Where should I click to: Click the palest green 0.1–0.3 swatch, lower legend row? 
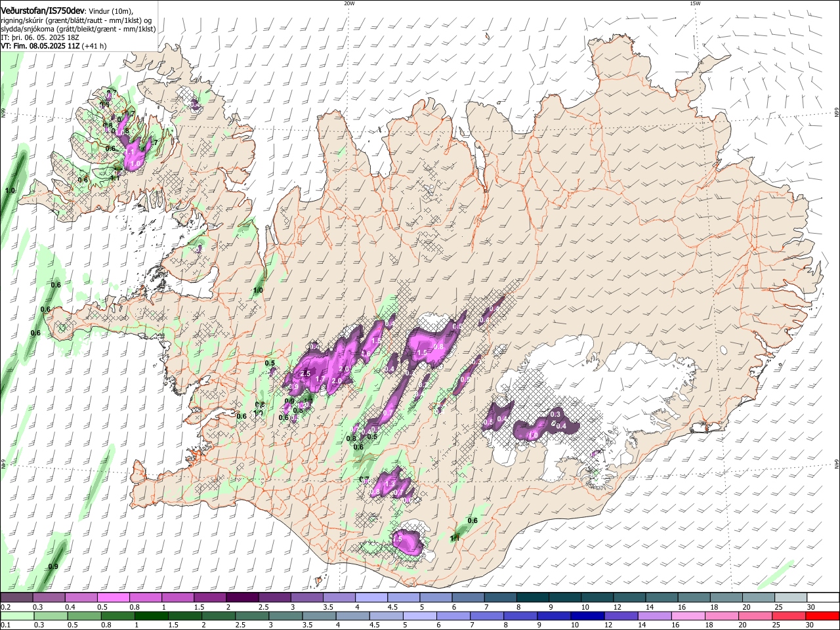[18, 616]
